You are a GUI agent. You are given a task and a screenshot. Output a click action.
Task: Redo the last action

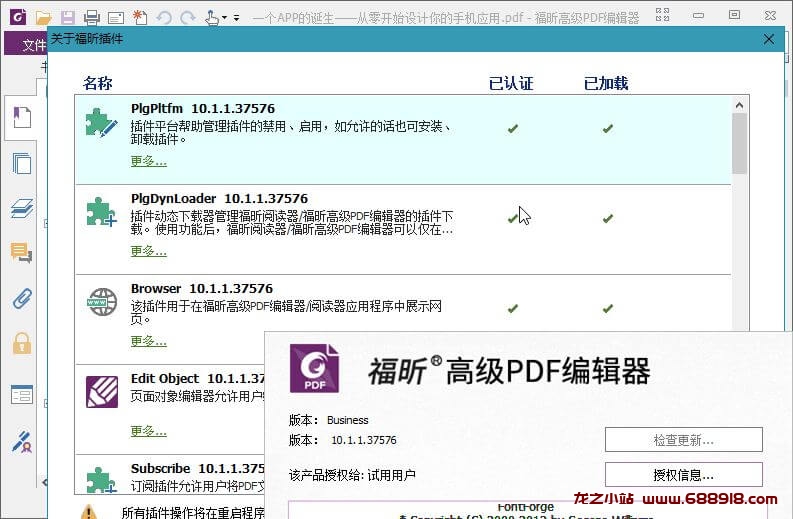pyautogui.click(x=188, y=18)
